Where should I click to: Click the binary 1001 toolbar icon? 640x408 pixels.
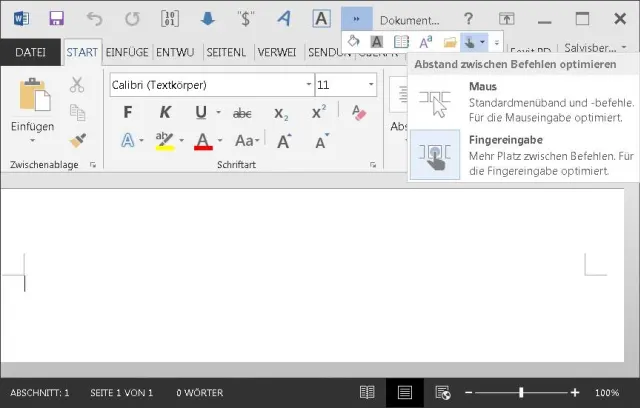tap(170, 19)
